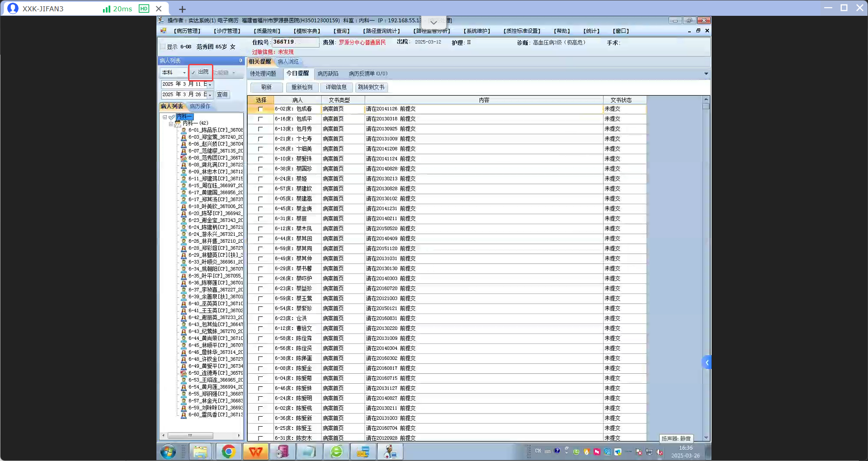
Task: Open the 本科 department dropdown
Action: pyautogui.click(x=184, y=73)
